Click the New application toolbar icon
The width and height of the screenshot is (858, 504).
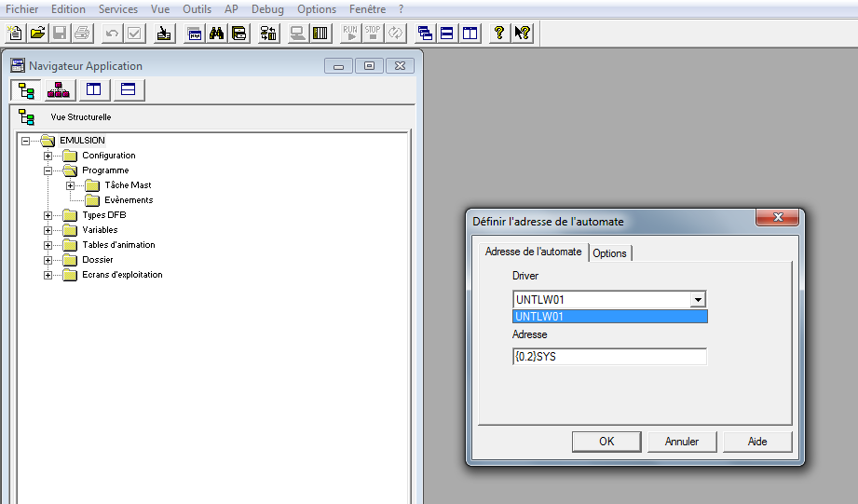pyautogui.click(x=14, y=34)
